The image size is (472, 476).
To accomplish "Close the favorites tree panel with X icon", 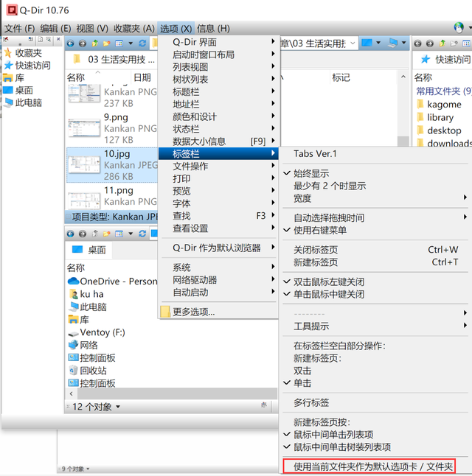I will pos(58,39).
